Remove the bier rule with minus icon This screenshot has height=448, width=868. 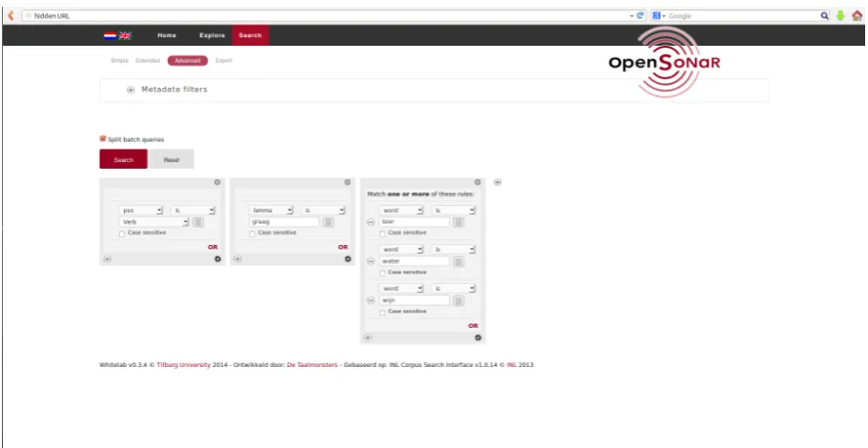point(371,222)
